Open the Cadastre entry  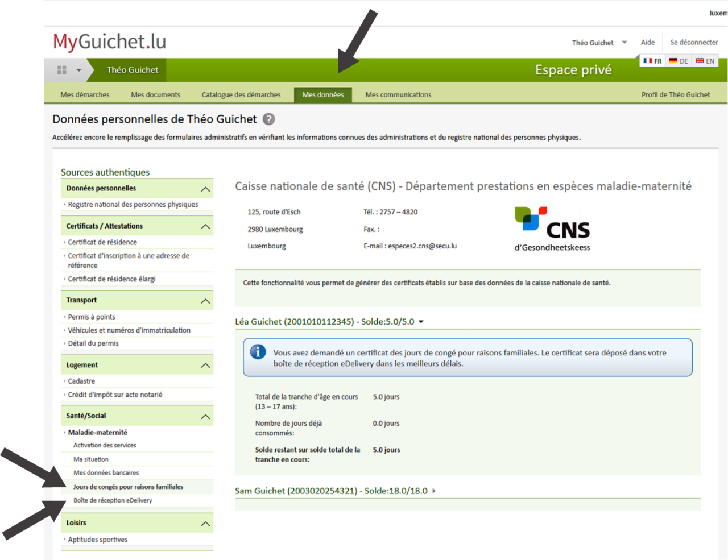[81, 381]
